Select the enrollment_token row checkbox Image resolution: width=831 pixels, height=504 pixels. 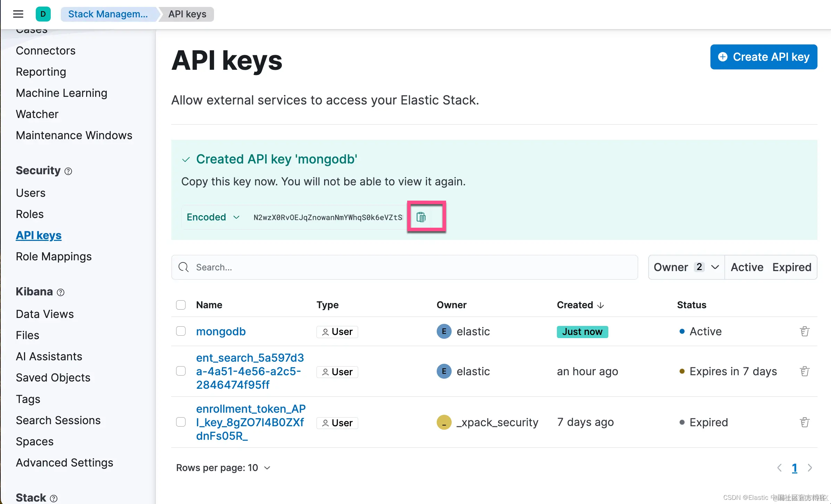pos(181,422)
